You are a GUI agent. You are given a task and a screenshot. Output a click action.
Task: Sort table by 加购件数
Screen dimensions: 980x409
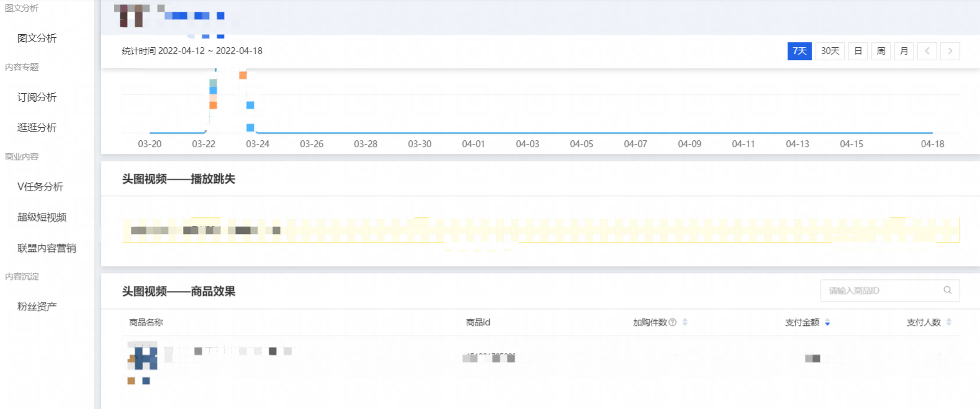click(685, 322)
